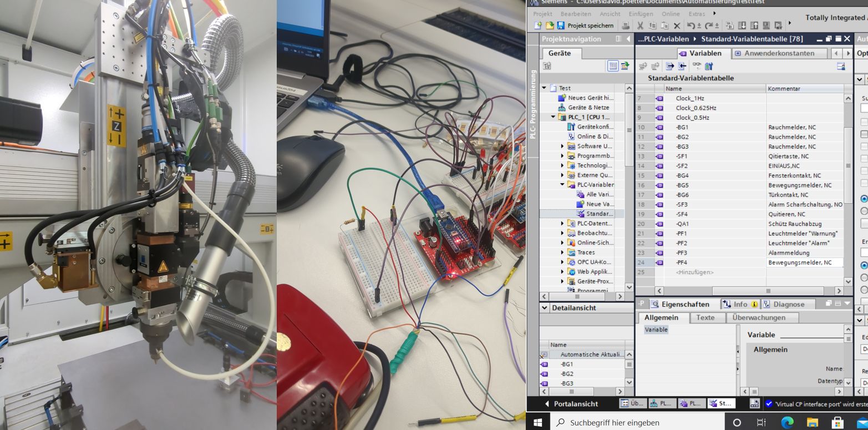Image resolution: width=868 pixels, height=430 pixels.
Task: Open the Online menu
Action: pyautogui.click(x=671, y=14)
